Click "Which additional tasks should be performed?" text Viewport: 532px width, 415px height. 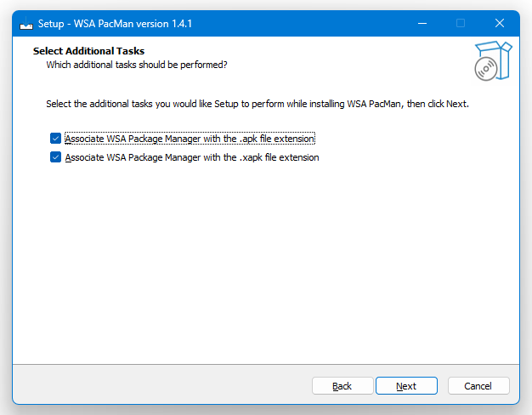point(137,65)
